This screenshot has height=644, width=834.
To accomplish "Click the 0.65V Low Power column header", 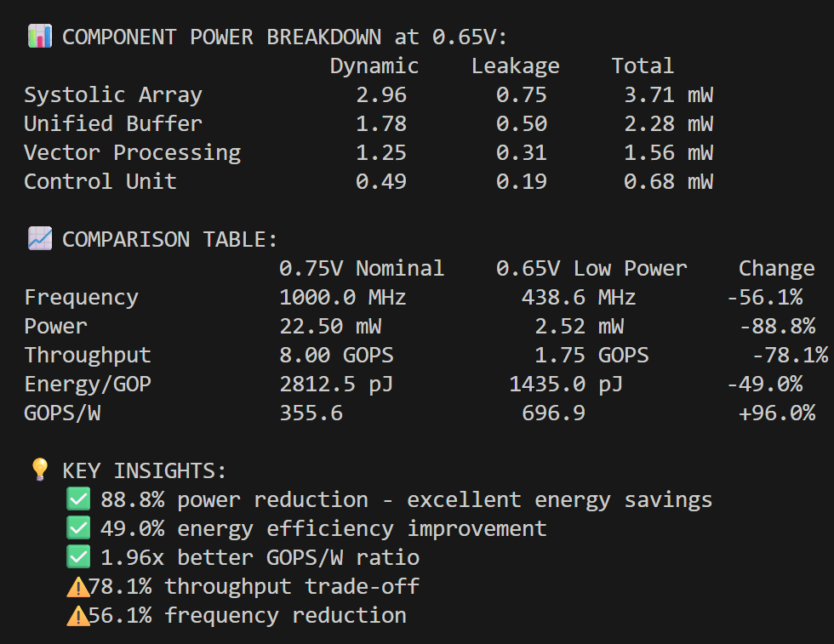I will 591,268.
